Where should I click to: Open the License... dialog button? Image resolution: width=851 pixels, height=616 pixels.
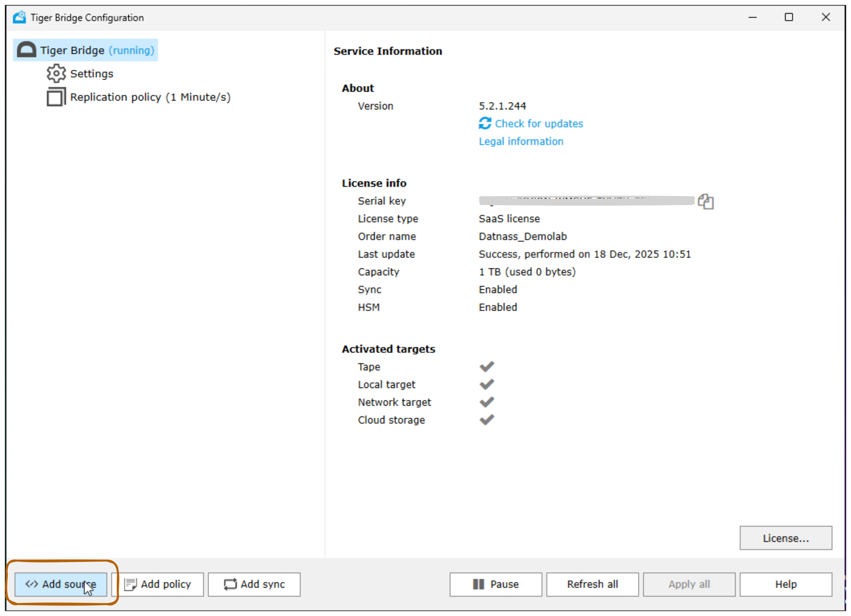click(x=785, y=538)
